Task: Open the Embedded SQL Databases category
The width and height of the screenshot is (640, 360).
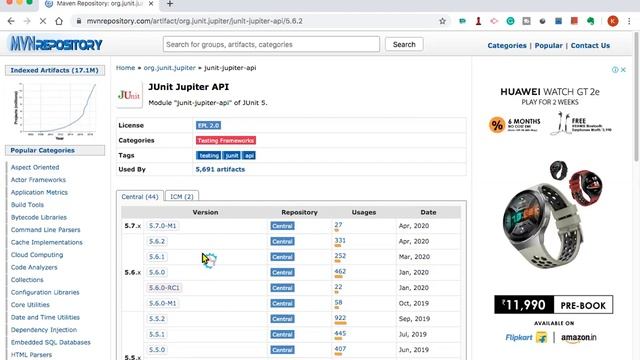Action: pyautogui.click(x=51, y=342)
